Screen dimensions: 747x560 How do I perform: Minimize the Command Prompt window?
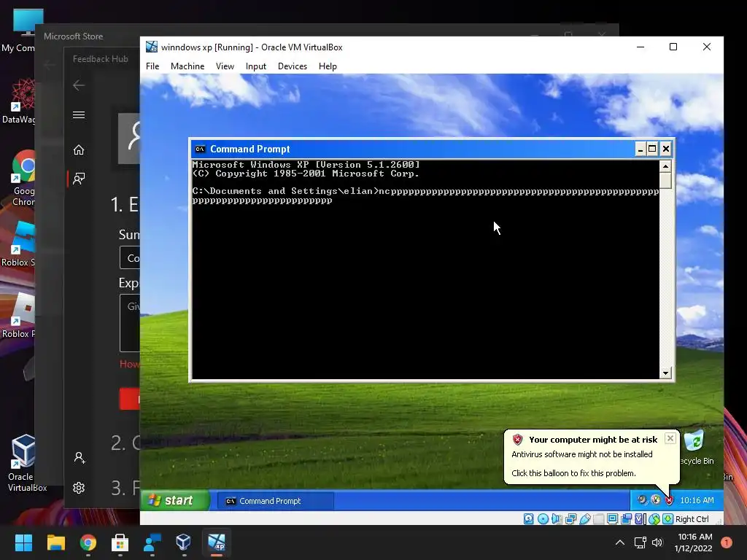tap(640, 149)
